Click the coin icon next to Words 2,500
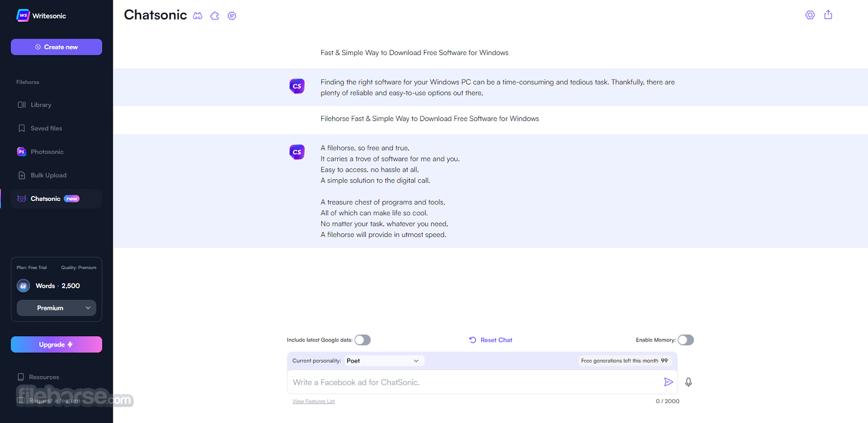868x423 pixels. tap(23, 286)
